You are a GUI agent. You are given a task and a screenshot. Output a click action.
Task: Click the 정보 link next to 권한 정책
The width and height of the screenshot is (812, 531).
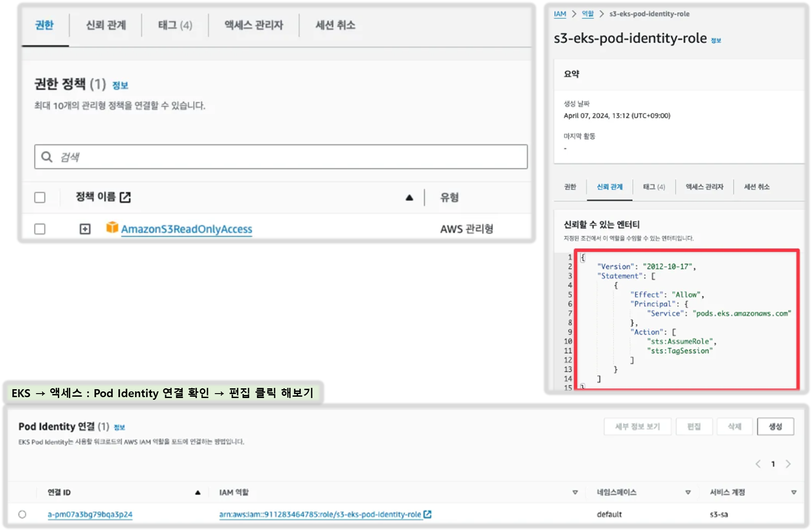[120, 85]
